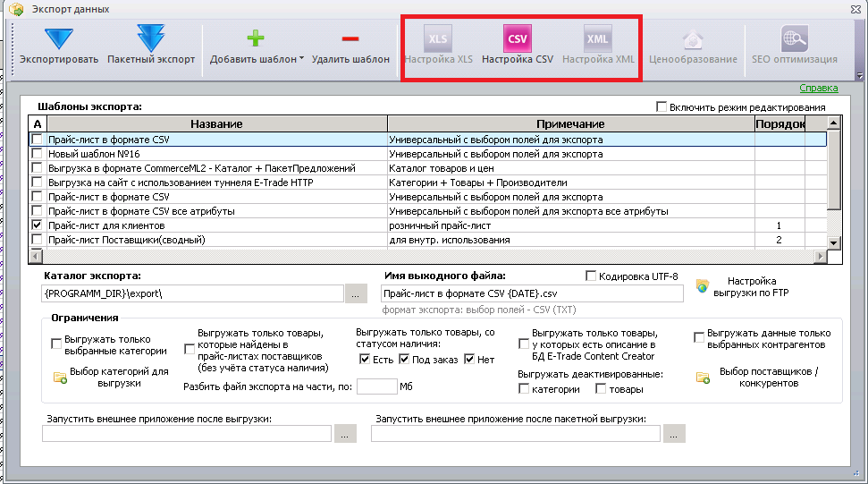Viewport: 868px width, 484px height.
Task: Enable export of deactivated категории
Action: [x=524, y=389]
